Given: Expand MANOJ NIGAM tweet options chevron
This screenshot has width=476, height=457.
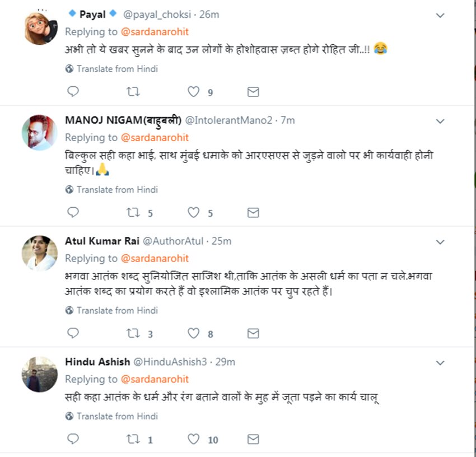Looking at the screenshot, I should point(440,122).
